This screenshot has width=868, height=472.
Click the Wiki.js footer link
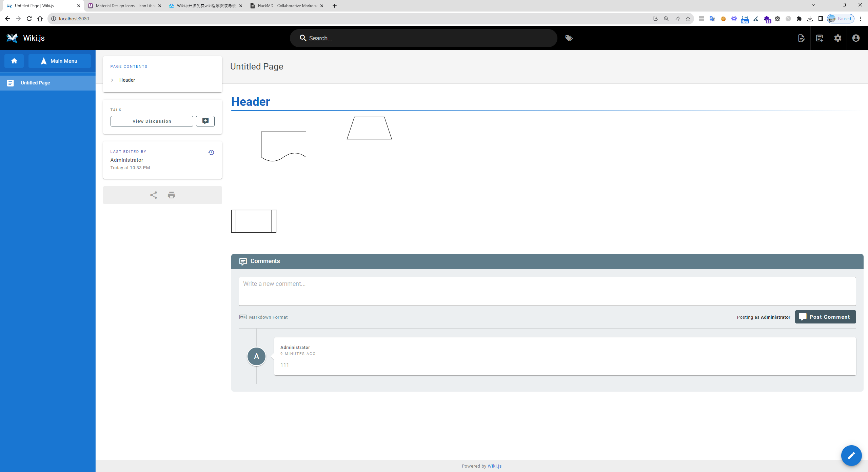click(x=494, y=466)
